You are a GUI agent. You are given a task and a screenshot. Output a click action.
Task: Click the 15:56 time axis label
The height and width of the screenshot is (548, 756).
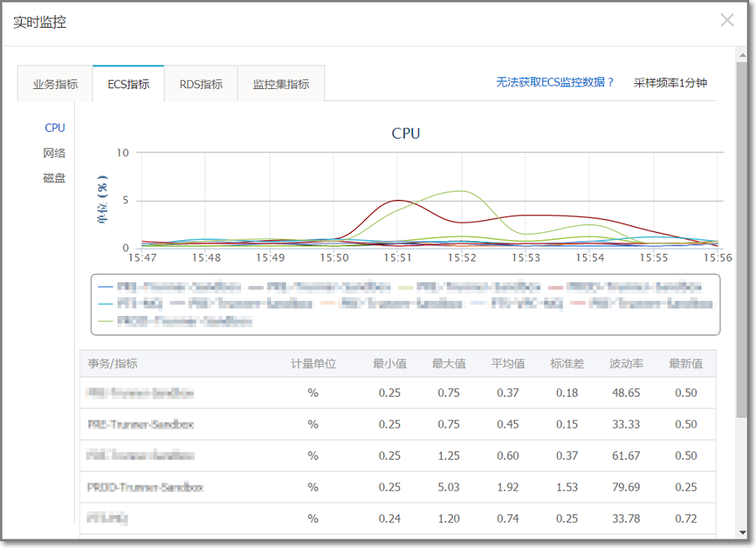click(717, 258)
